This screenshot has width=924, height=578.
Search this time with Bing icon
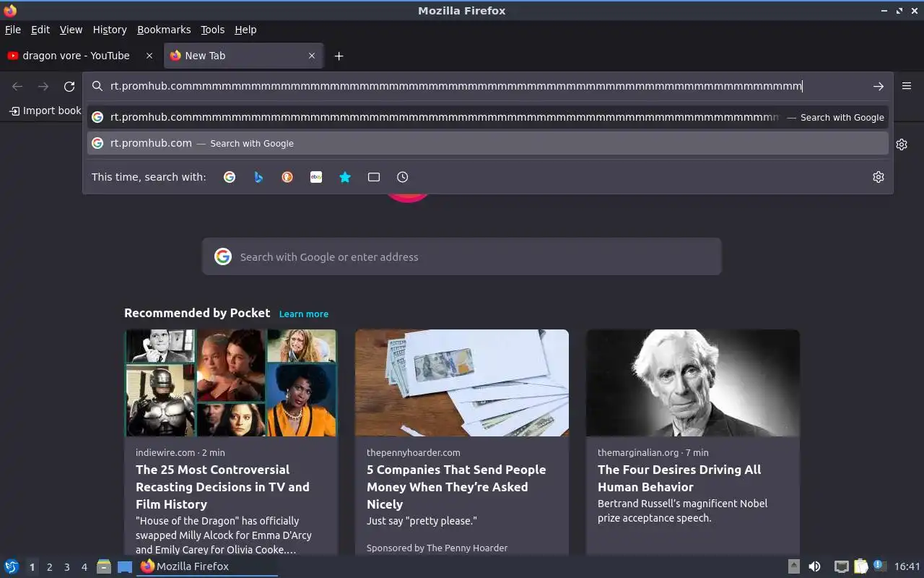(x=258, y=177)
